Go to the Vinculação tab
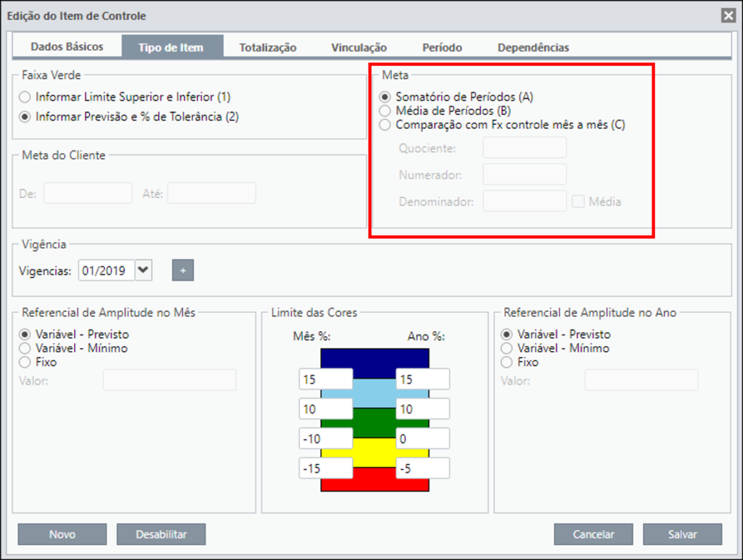 (x=359, y=47)
